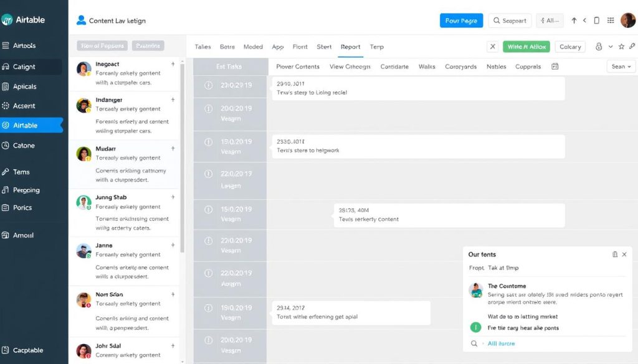Open the All filter dropdown in header
The image size is (638, 364).
(550, 21)
